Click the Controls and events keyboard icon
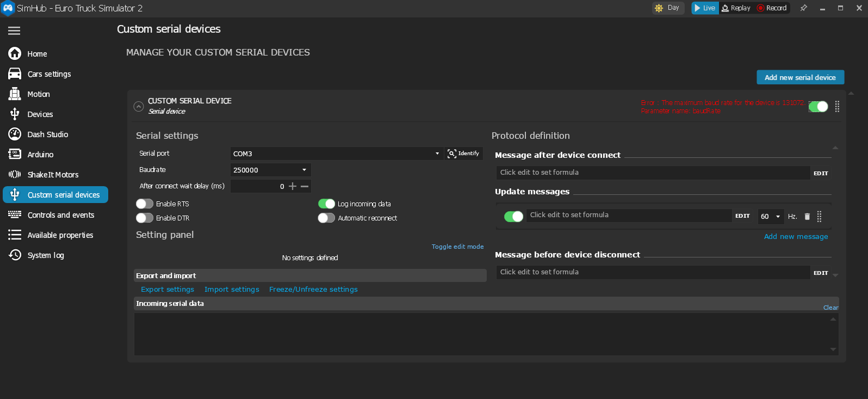868x399 pixels. pyautogui.click(x=15, y=214)
